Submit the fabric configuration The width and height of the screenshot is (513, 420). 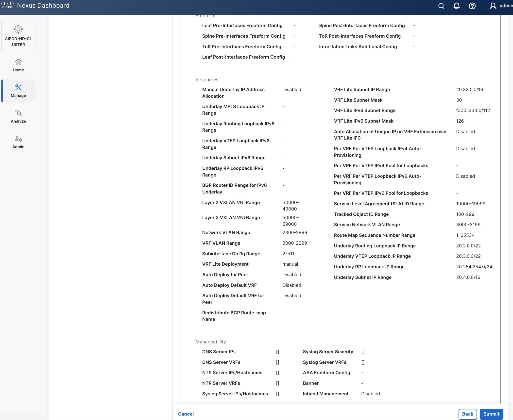491,414
